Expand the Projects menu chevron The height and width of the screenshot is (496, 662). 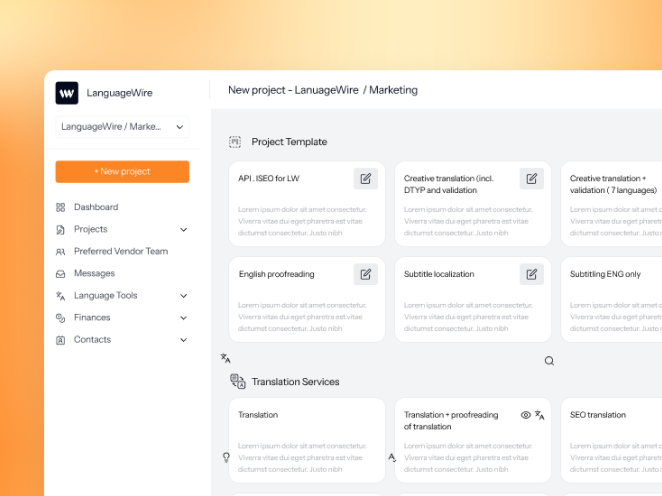[x=183, y=230]
